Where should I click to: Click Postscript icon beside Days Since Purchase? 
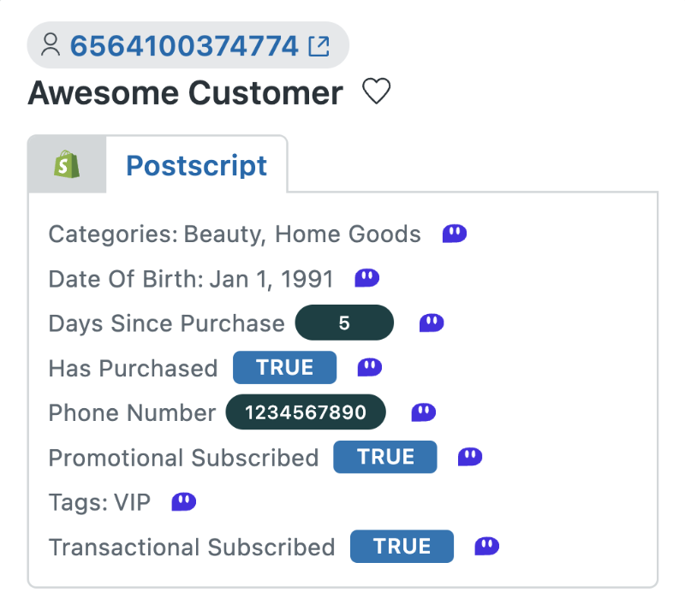432,323
